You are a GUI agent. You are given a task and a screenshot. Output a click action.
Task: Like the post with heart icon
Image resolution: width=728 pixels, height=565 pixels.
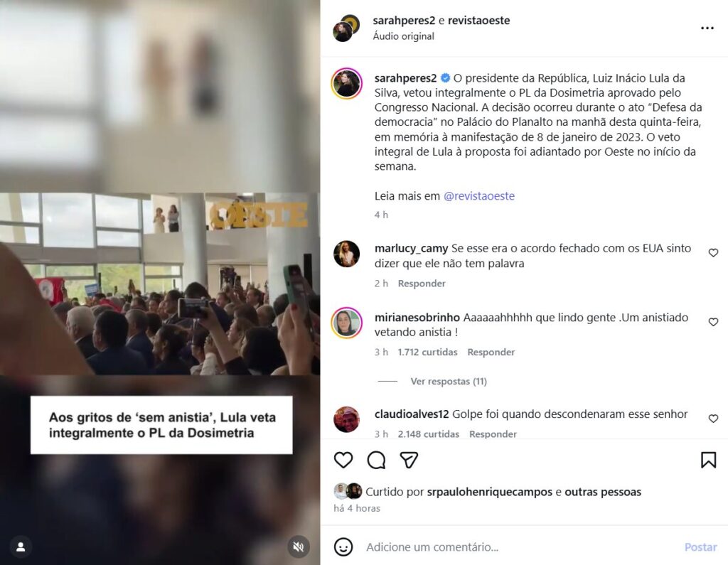coord(343,460)
